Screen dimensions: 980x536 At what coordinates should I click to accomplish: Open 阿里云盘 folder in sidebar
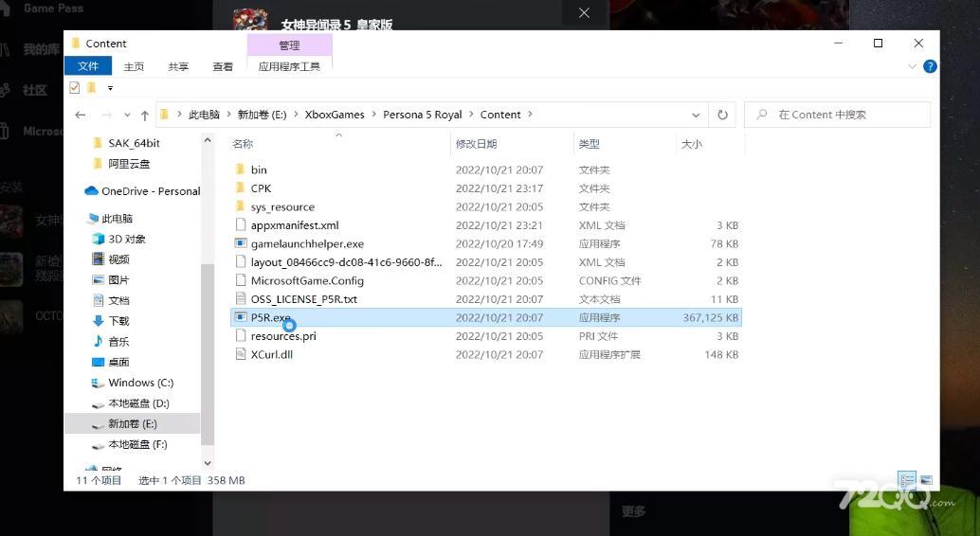click(x=121, y=164)
